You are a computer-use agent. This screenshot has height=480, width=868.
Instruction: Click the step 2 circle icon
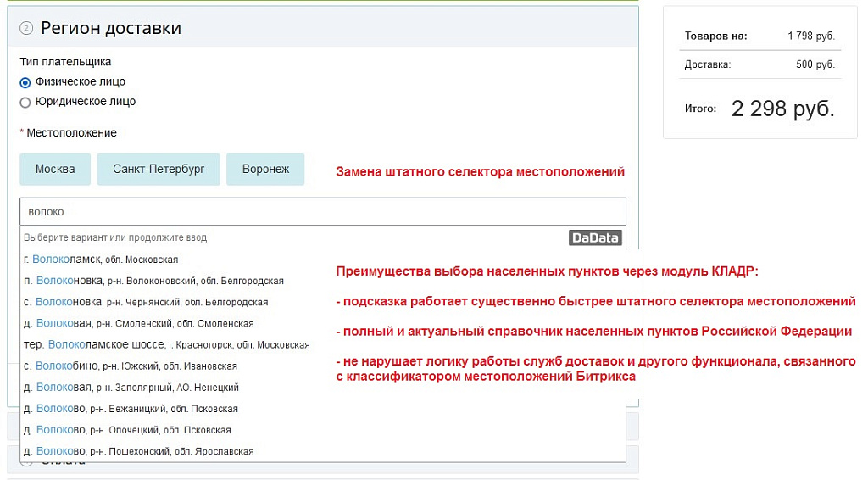26,29
